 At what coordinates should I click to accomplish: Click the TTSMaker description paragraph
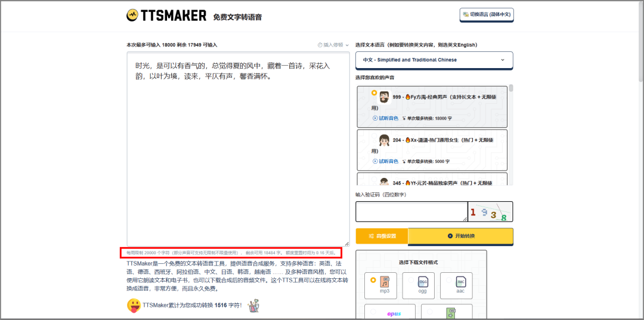tap(238, 276)
